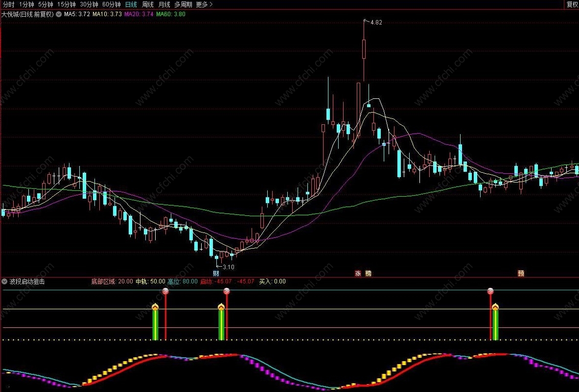
Task: Select the 30分钟 timeframe tab
Action: [x=89, y=4]
